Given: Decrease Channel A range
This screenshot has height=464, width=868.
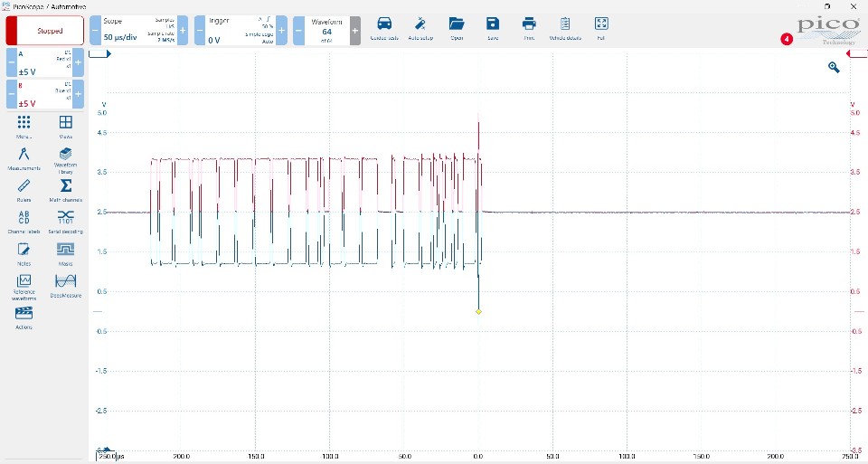Looking at the screenshot, I should point(12,62).
